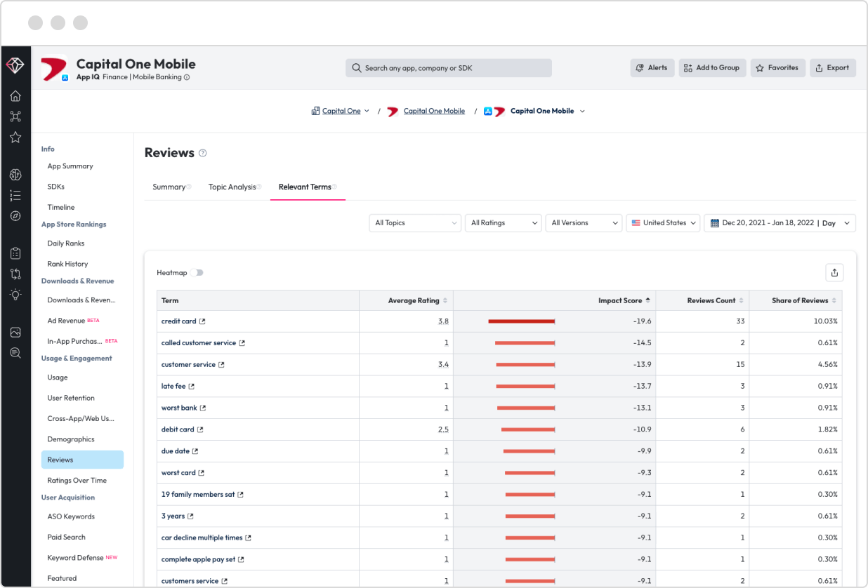Open the home icon in left sidebar
This screenshot has width=868, height=588.
(x=15, y=96)
